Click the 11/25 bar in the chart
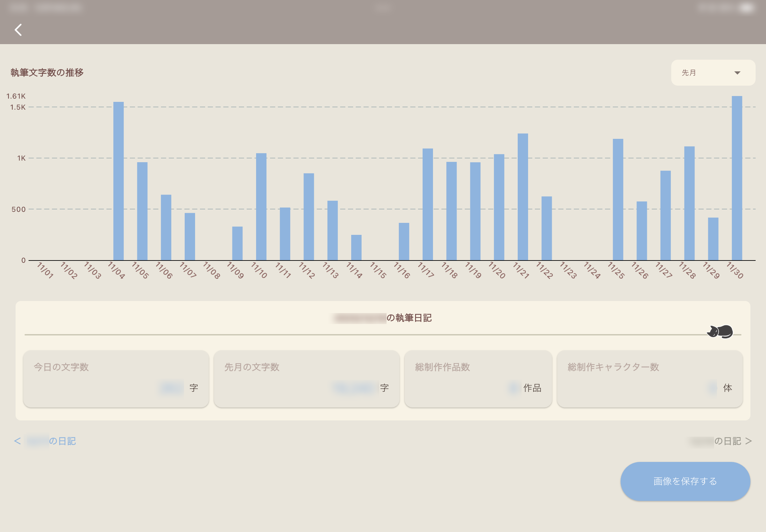 pos(618,199)
